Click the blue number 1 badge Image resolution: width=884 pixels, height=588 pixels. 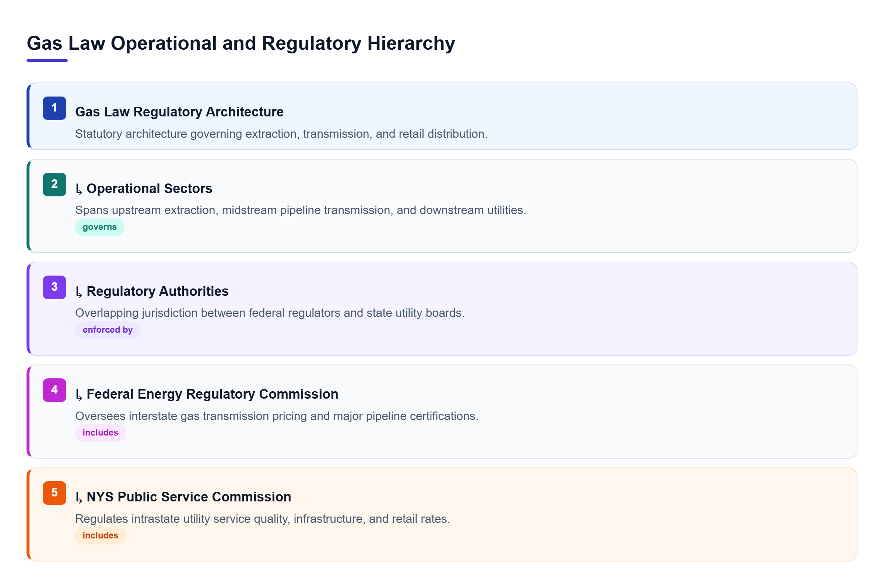pyautogui.click(x=55, y=108)
